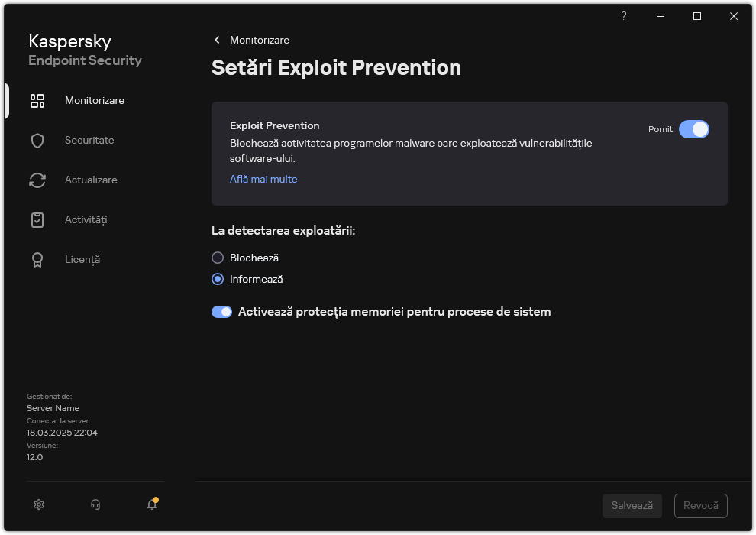Image resolution: width=756 pixels, height=535 pixels.
Task: Open the Află mai multe link
Action: 263,179
